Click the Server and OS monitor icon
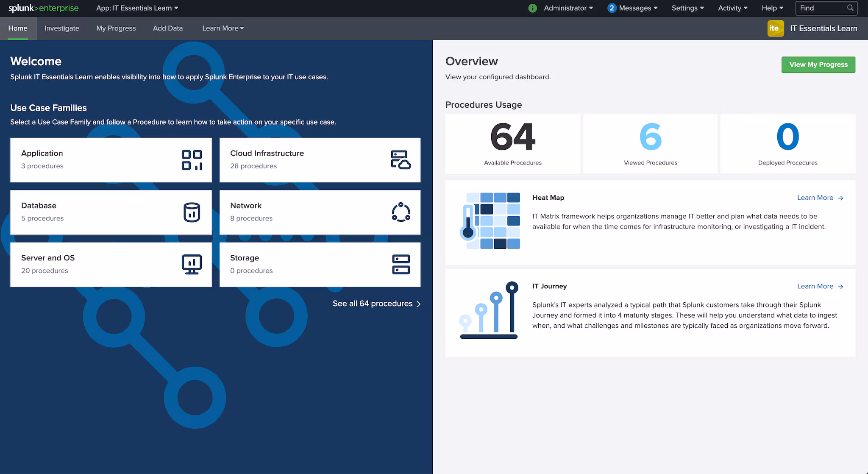This screenshot has width=868, height=474. 192,264
